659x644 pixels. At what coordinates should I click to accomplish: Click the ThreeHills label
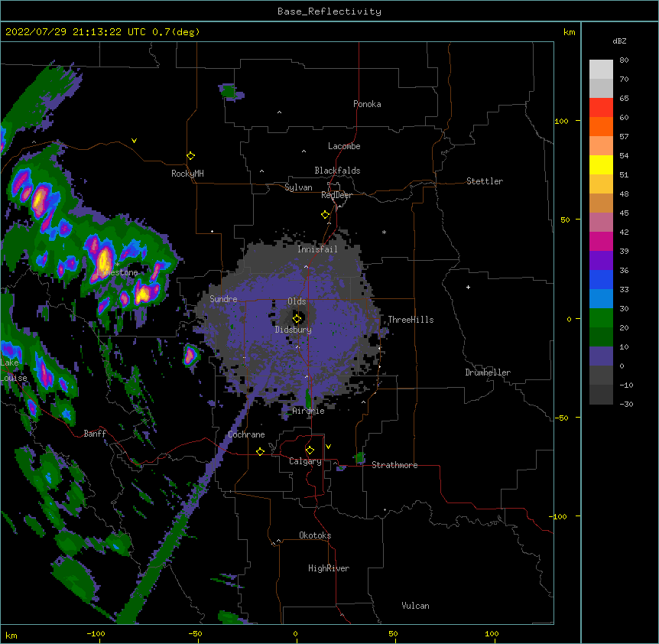[x=411, y=320]
